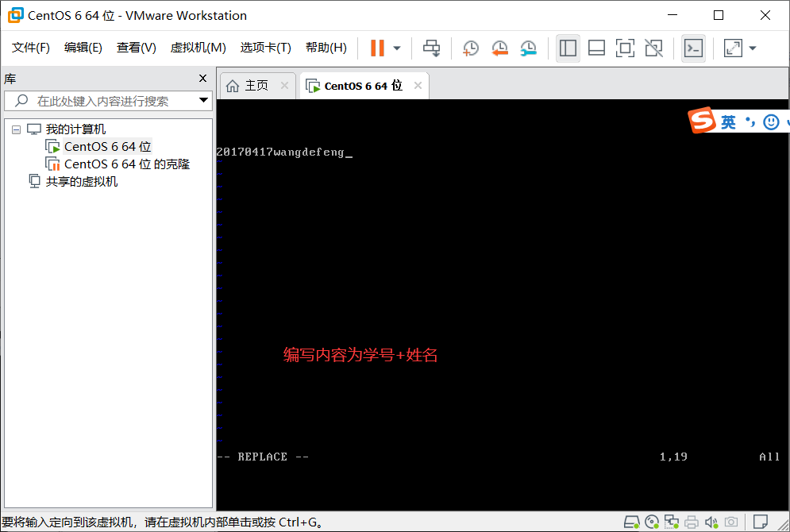This screenshot has height=532, width=790.
Task: Click the CD/DVD drive status icon
Action: [x=651, y=522]
